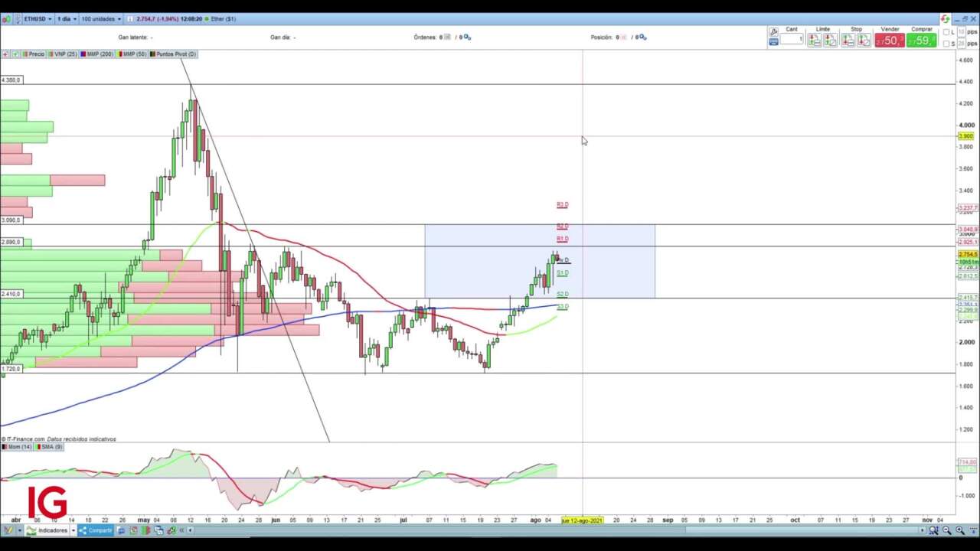Click the keyboard icon below the wrench
This screenshot has height=551, width=980.
[773, 42]
